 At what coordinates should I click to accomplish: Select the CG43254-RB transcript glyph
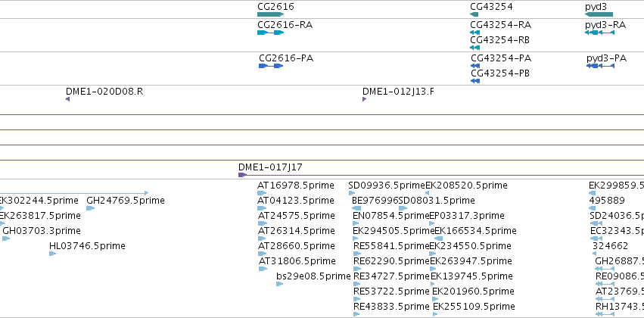[475, 48]
